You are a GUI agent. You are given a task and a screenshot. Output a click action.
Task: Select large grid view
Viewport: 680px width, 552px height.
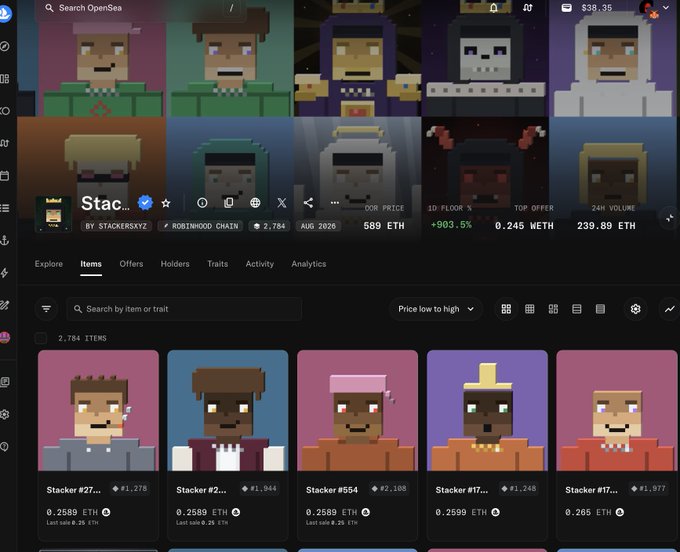coord(506,309)
